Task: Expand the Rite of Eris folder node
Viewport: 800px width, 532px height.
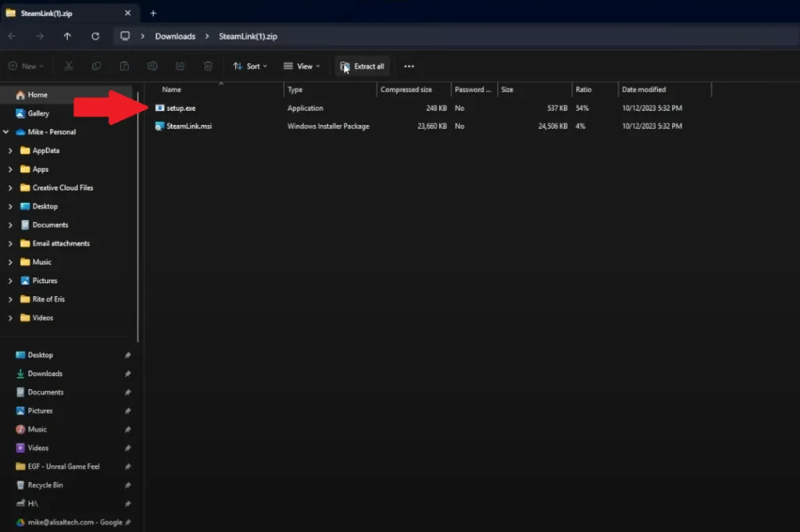Action: [10, 299]
